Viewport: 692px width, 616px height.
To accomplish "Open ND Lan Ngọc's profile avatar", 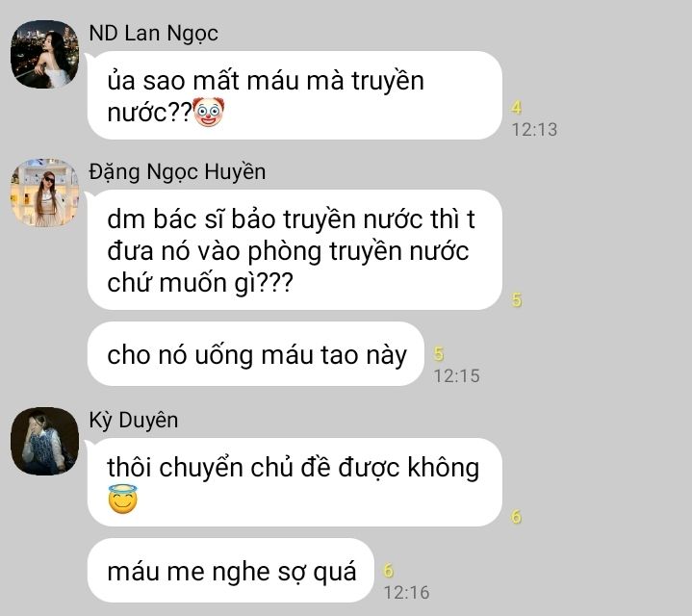I will (x=44, y=54).
